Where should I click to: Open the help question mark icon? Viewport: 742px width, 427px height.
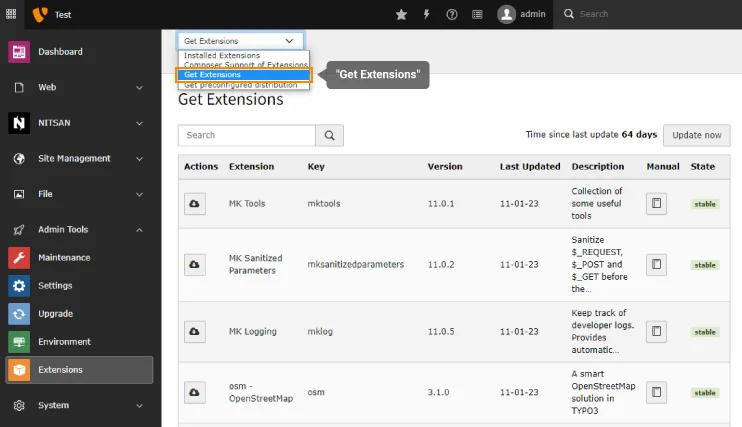(x=452, y=14)
